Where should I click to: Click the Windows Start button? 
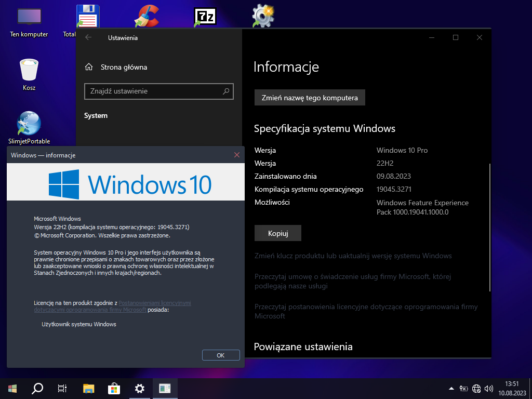(12, 388)
